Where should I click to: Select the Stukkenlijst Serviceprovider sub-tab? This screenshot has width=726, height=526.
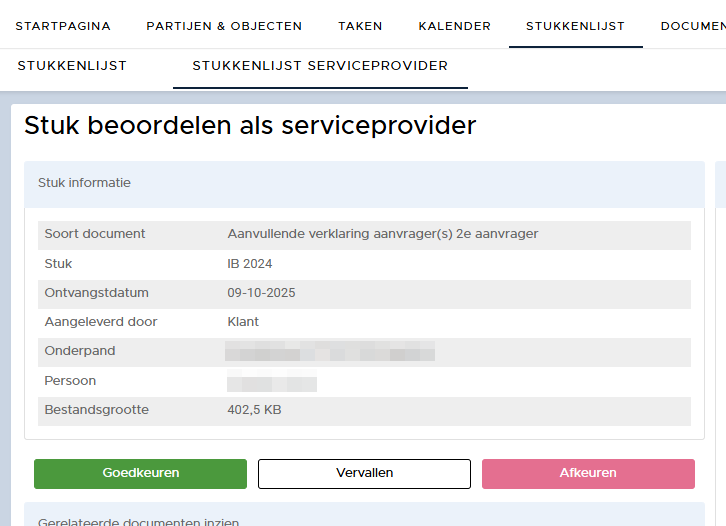click(320, 66)
